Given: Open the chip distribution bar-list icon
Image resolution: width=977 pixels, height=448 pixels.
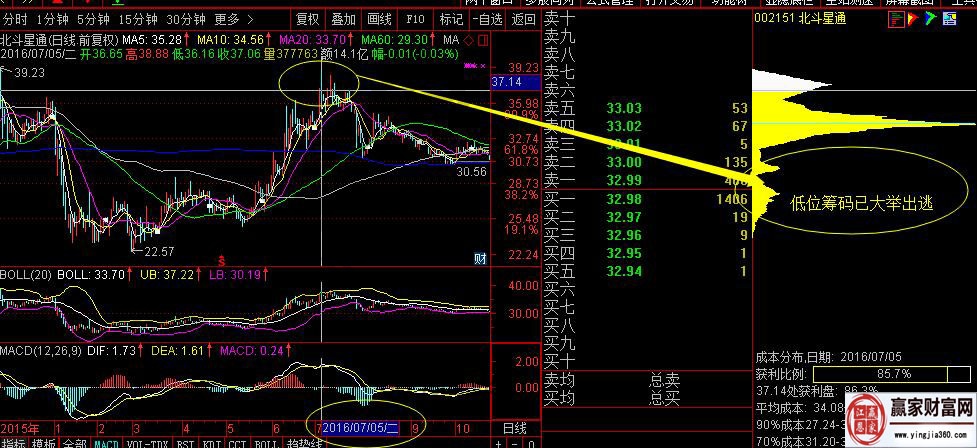Looking at the screenshot, I should click(895, 19).
